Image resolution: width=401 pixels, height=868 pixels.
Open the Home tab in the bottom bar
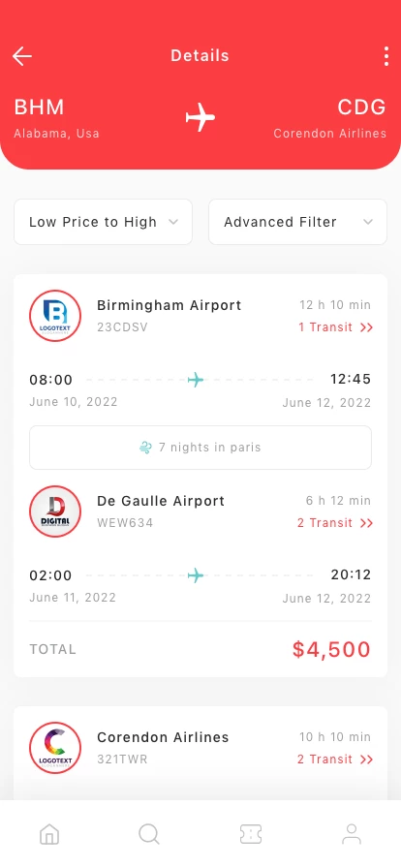click(x=49, y=834)
